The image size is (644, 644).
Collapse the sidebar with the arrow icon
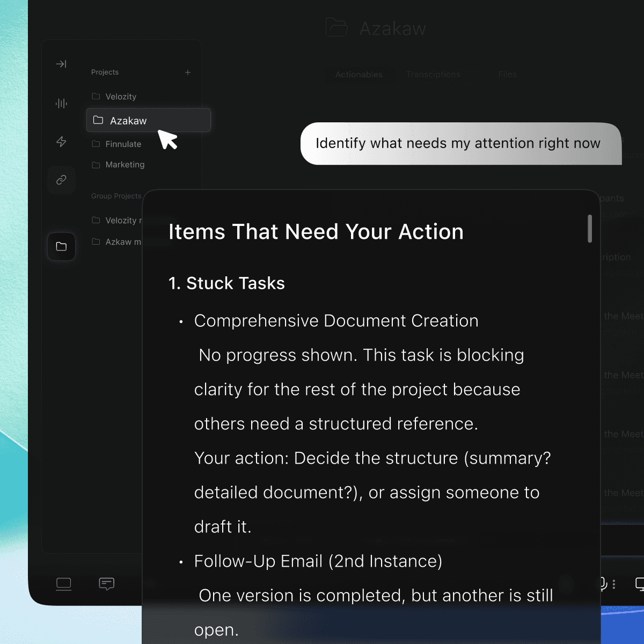click(x=62, y=64)
